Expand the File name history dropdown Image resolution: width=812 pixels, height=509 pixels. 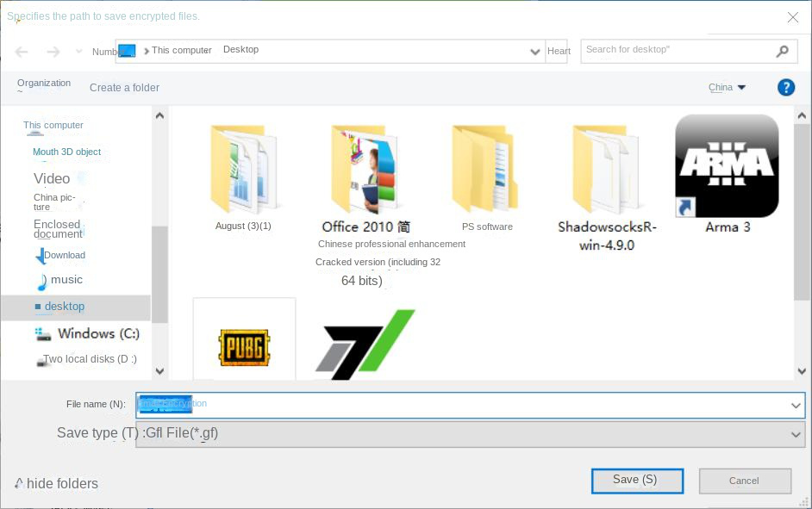click(x=796, y=405)
